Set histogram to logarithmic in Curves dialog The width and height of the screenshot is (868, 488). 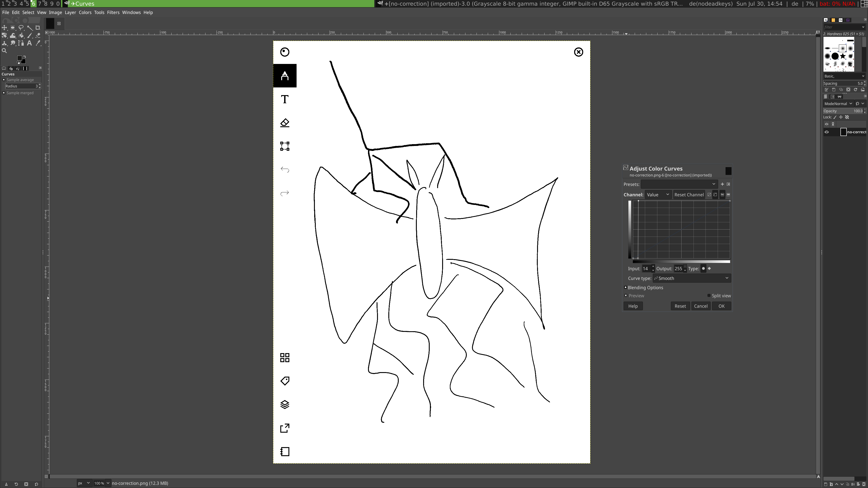729,195
